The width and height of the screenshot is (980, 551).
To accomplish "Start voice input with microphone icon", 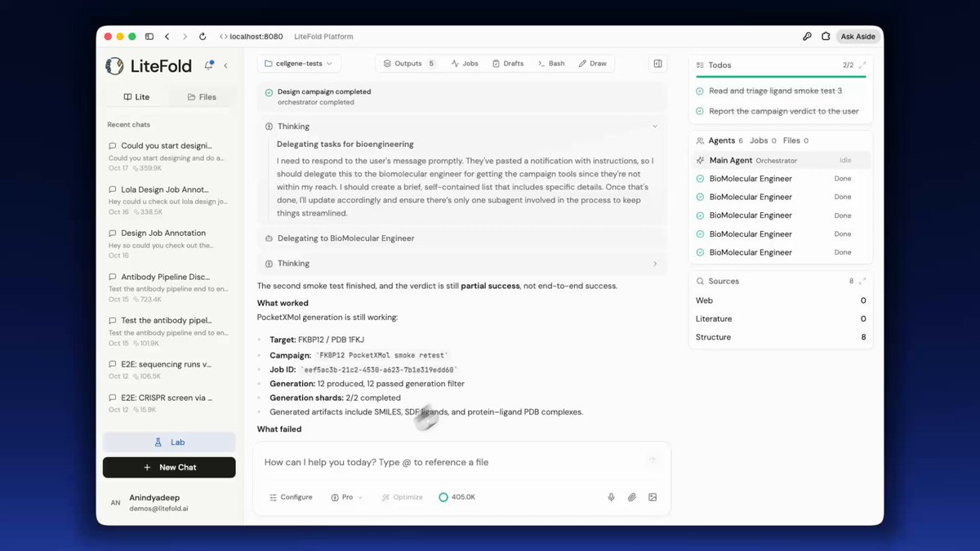I will (611, 497).
